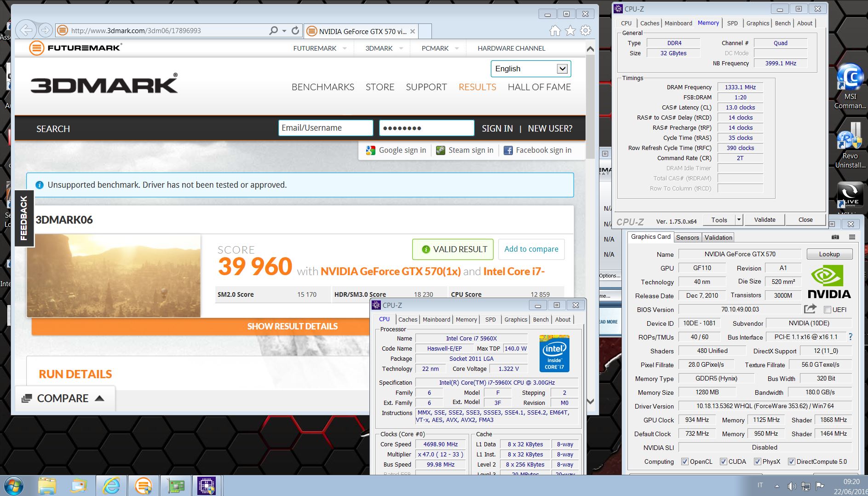
Task: Open browser favorites star icon
Action: pyautogui.click(x=570, y=31)
